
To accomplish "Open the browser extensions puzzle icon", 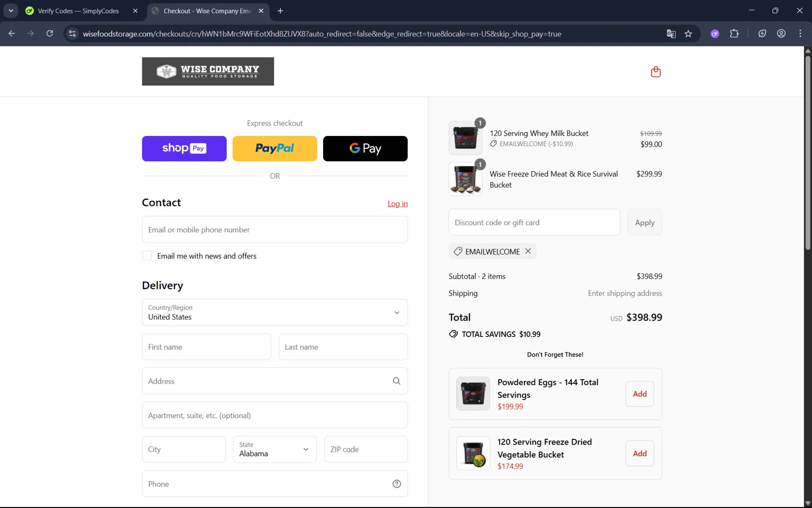I will (x=734, y=34).
